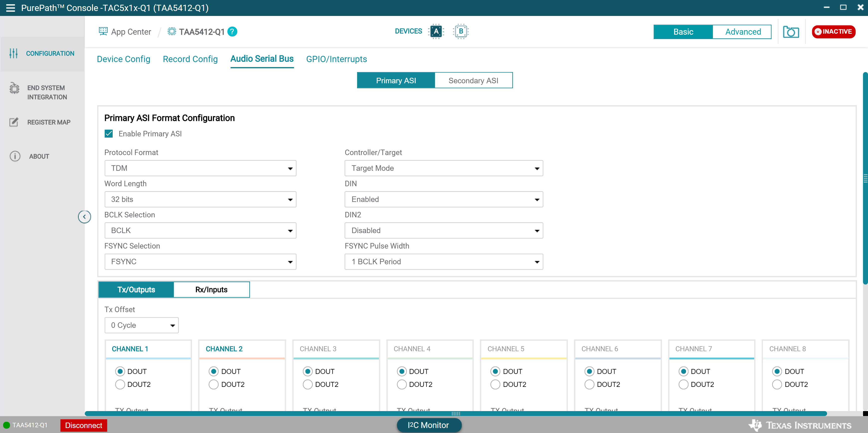Open FSYNC Pulse Width dropdown

pyautogui.click(x=444, y=262)
